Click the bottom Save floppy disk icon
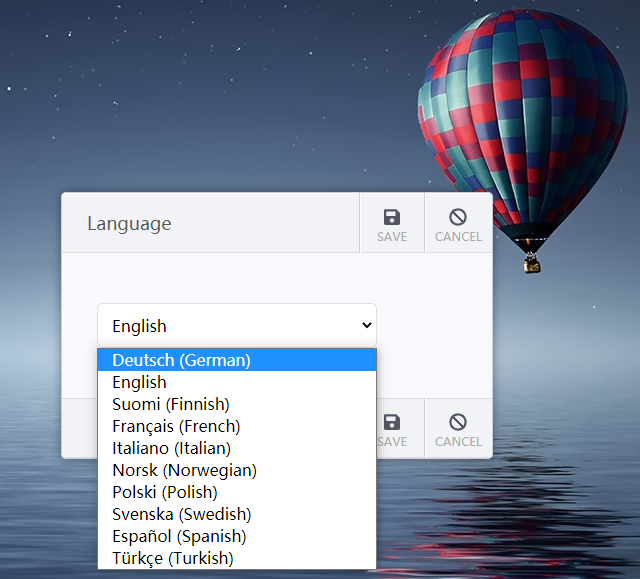This screenshot has width=640, height=579. (x=392, y=422)
